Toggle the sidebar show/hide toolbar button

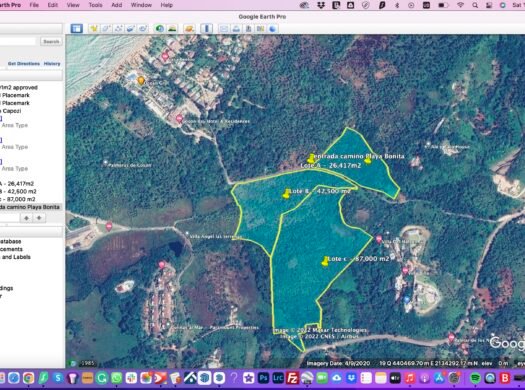tap(77, 28)
